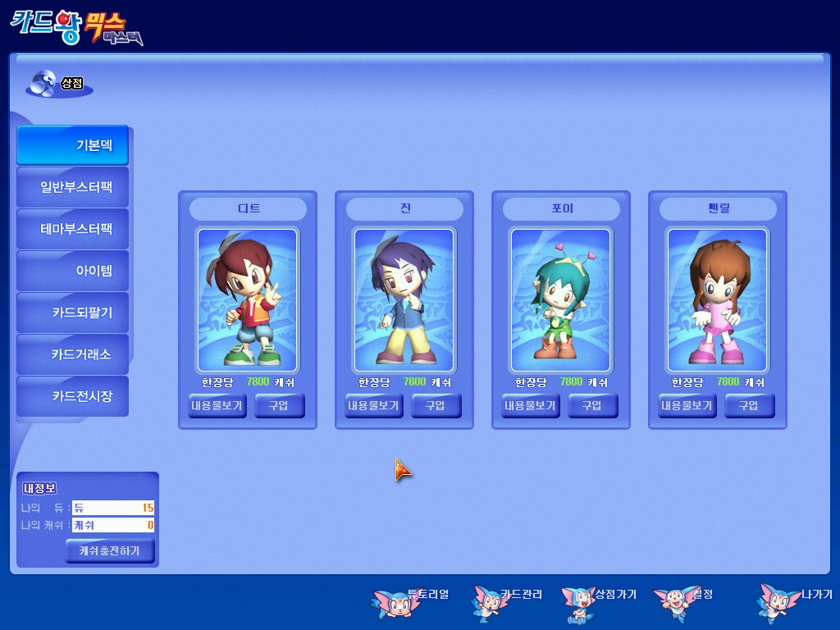
Task: Go to the 아이템 shop section
Action: coord(73,271)
